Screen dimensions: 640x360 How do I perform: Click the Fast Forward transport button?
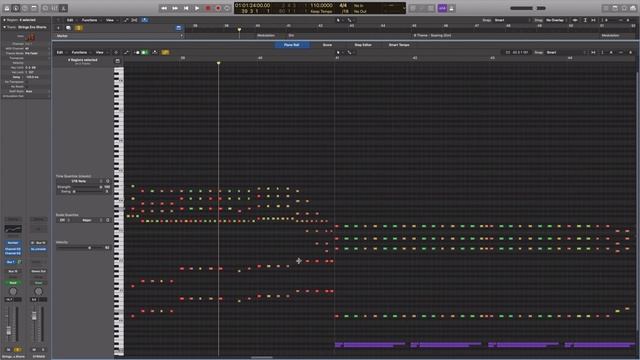tap(175, 8)
